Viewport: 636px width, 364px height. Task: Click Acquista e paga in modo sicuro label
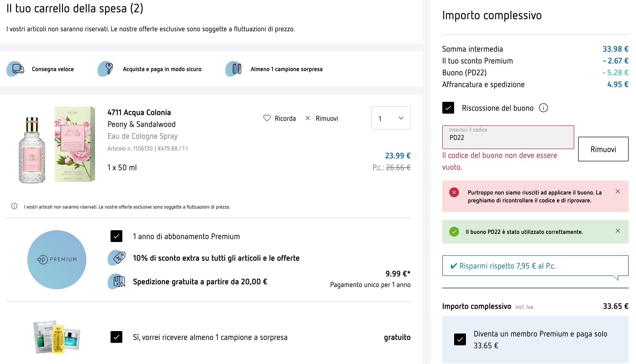[162, 69]
